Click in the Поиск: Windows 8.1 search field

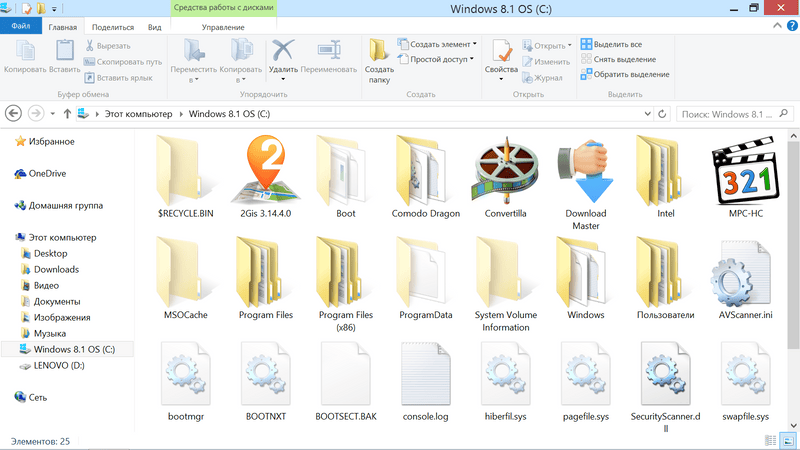coord(735,114)
